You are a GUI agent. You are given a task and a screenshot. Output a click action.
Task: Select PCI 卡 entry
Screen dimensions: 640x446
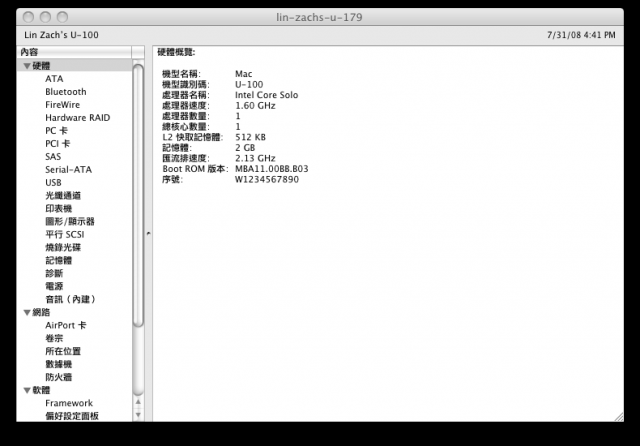[x=58, y=144]
